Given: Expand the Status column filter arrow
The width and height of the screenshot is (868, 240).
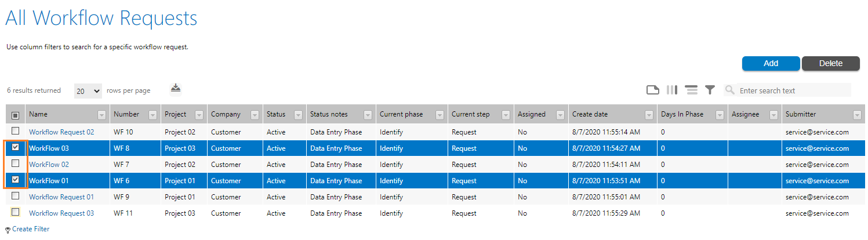Looking at the screenshot, I should 298,115.
